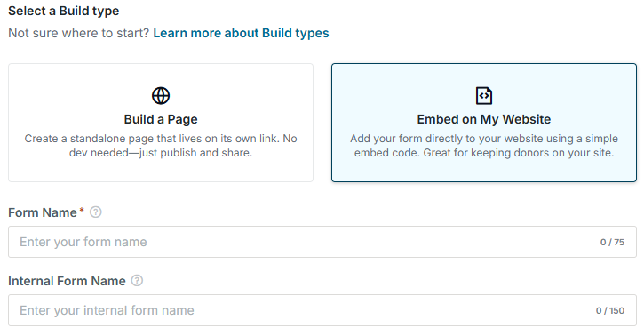Select the Build a Page card
The height and width of the screenshot is (336, 644).
click(161, 123)
